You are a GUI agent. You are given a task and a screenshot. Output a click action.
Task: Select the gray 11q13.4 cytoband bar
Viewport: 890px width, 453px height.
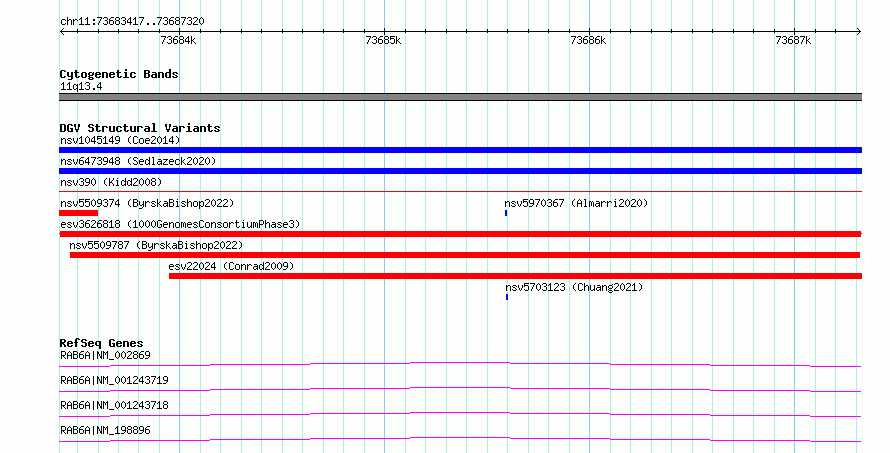[x=460, y=97]
